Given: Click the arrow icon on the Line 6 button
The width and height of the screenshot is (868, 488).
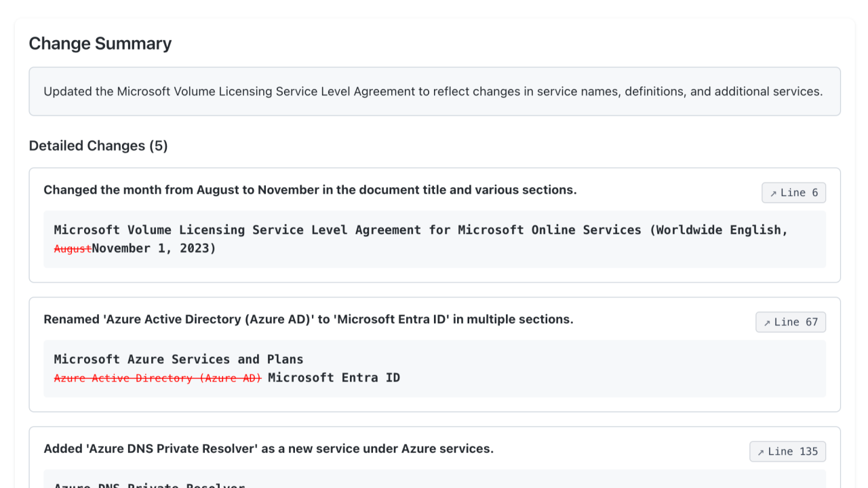Looking at the screenshot, I should 774,192.
